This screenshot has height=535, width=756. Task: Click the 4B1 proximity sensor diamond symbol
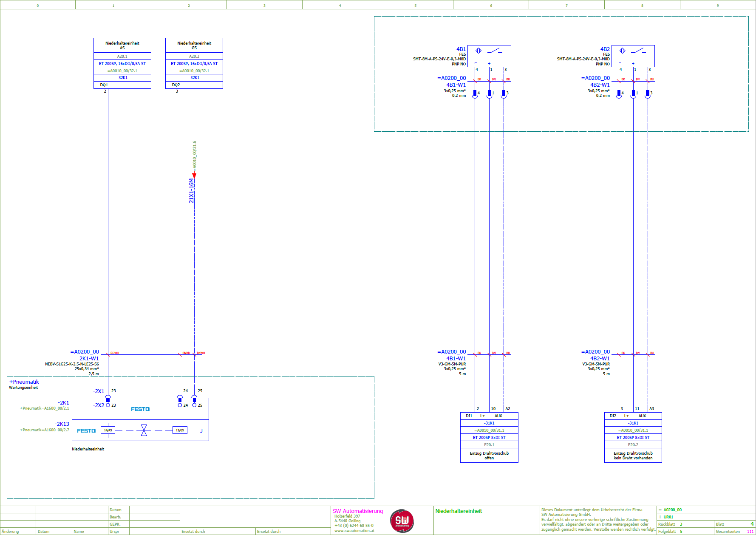pyautogui.click(x=479, y=51)
